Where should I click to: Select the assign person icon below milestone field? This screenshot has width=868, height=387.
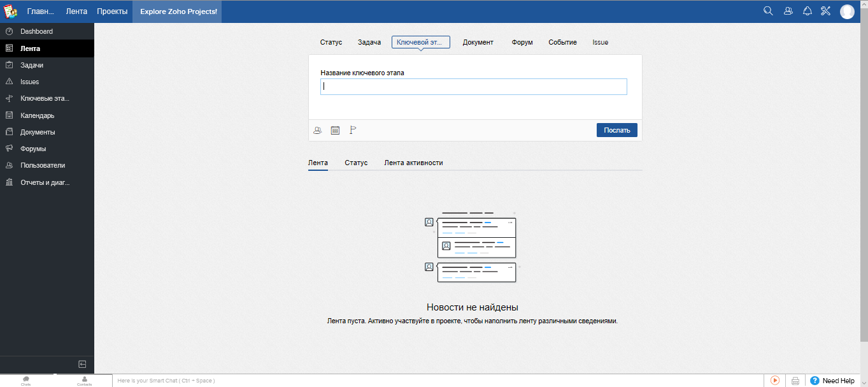pos(317,129)
